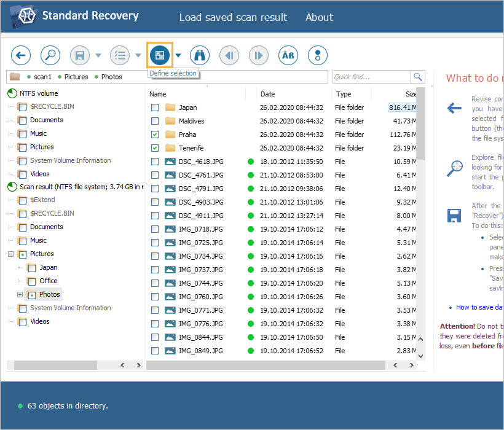Click the next fragment arrow icon
This screenshot has height=430, width=504.
tap(258, 55)
